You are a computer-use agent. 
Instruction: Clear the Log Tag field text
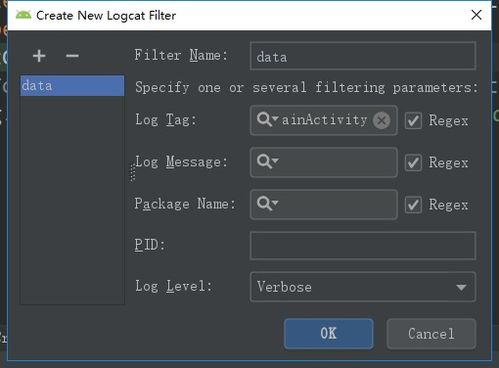pos(381,120)
